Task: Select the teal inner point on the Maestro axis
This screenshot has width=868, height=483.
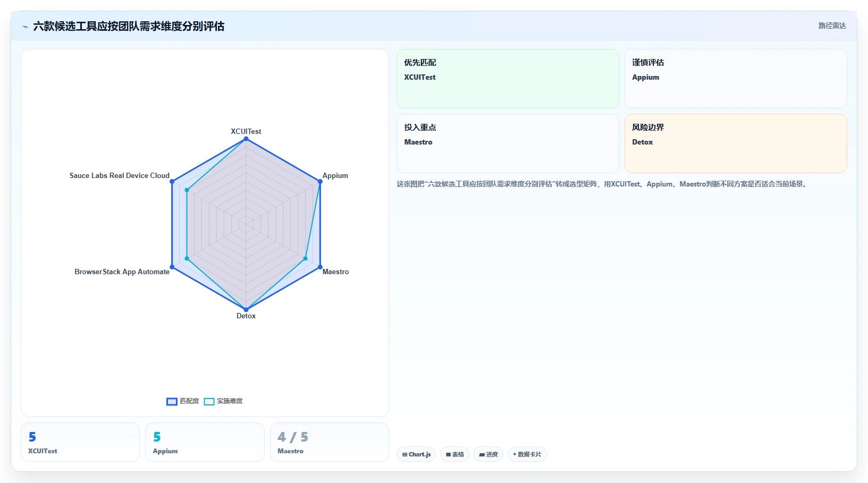Action: click(305, 258)
